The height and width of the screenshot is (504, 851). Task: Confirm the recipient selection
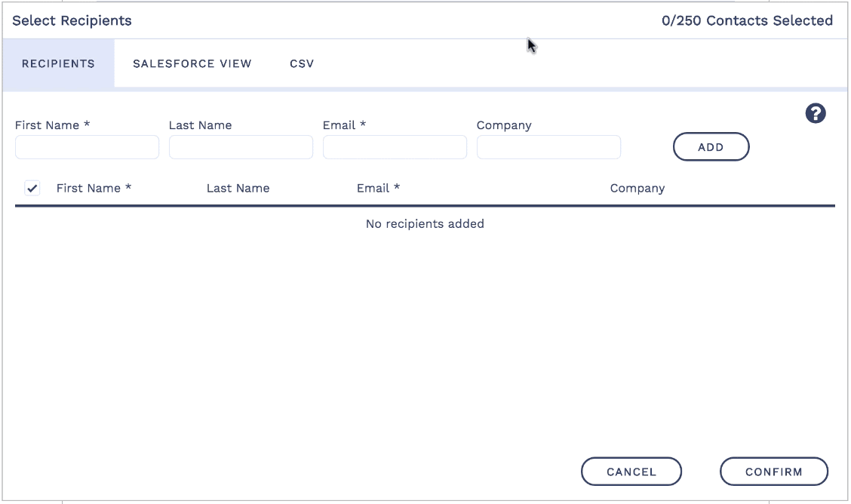coord(773,472)
